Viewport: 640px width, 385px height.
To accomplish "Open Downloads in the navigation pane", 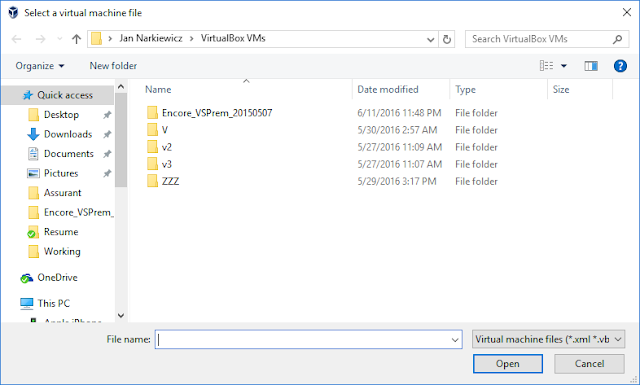I will (x=68, y=134).
